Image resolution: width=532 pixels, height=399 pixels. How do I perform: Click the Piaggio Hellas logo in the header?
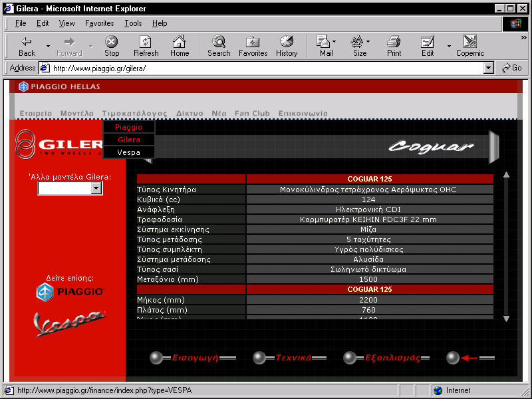click(59, 86)
